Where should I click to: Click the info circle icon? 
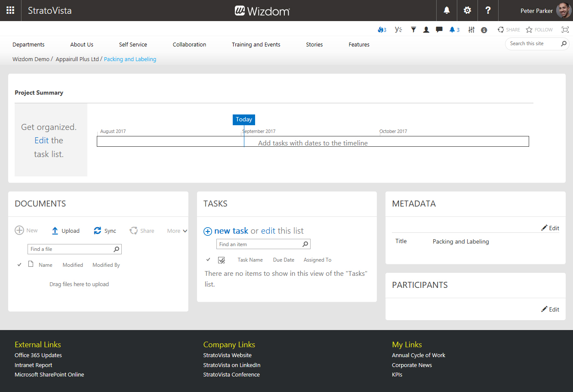pyautogui.click(x=484, y=30)
